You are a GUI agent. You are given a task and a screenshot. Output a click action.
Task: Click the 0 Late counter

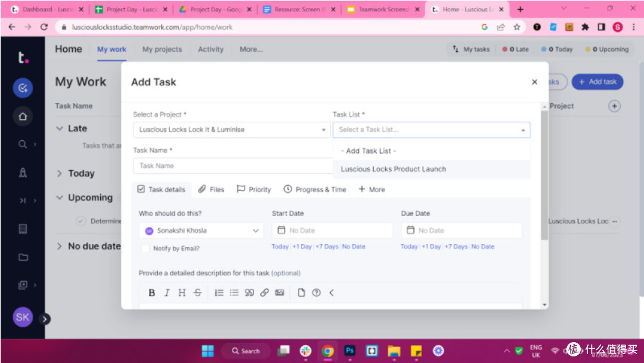pos(515,50)
